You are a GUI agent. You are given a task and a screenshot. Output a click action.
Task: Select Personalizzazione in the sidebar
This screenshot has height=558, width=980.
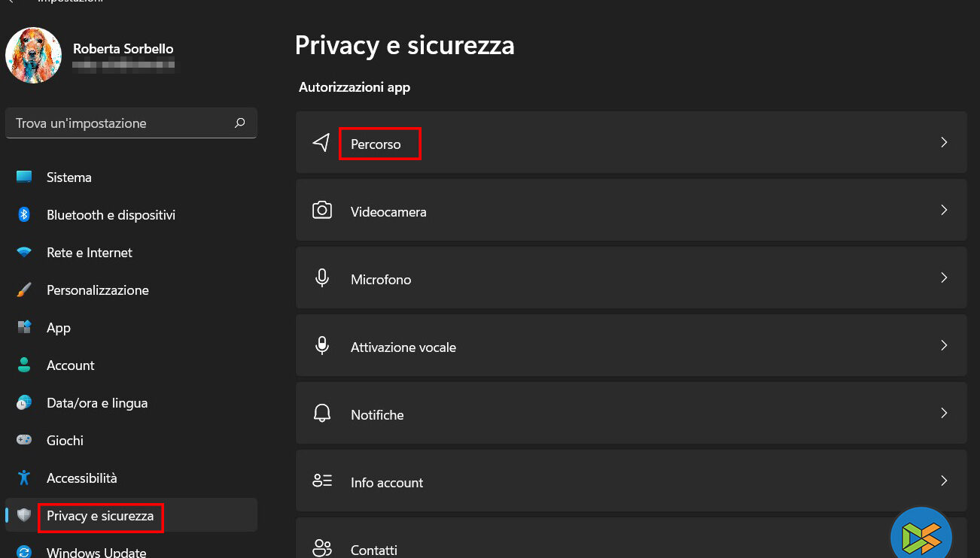click(x=97, y=290)
